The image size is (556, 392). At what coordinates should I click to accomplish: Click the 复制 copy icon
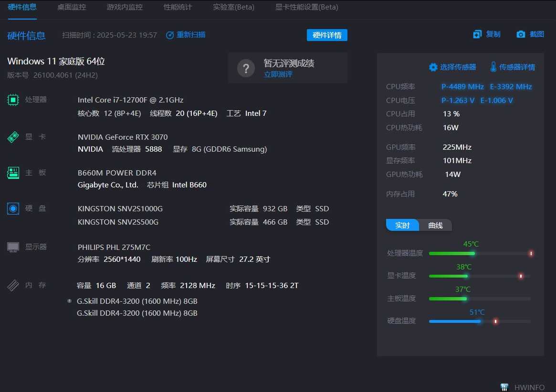477,34
